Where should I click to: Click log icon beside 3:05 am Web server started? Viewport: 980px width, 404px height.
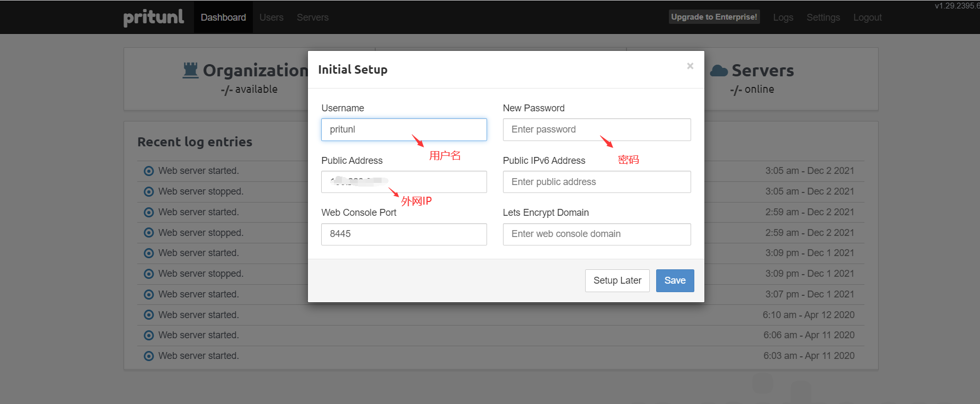coord(149,171)
